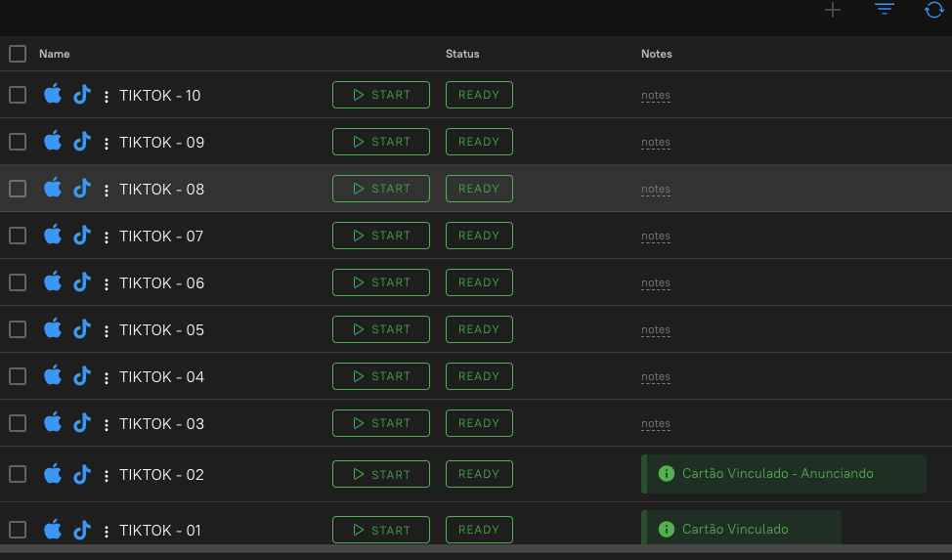
Task: Click the Apple icon on TIKTOK - 02
Action: (53, 473)
